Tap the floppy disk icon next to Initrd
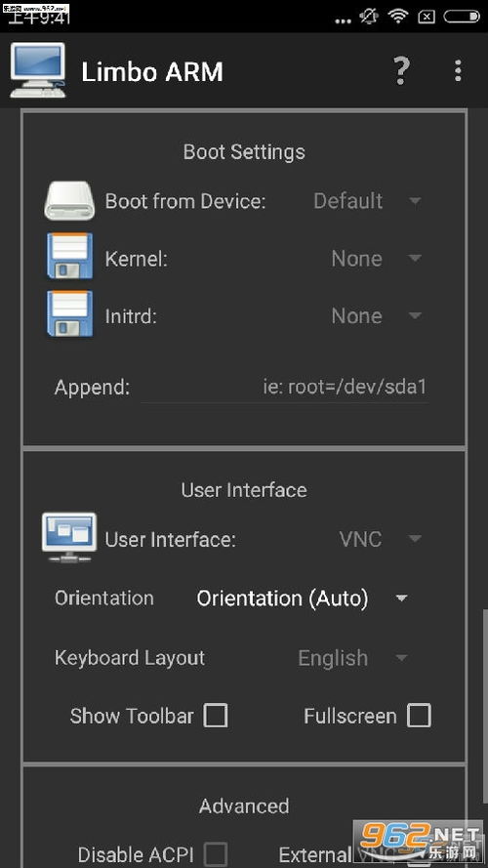The image size is (488, 868). pos(69,313)
